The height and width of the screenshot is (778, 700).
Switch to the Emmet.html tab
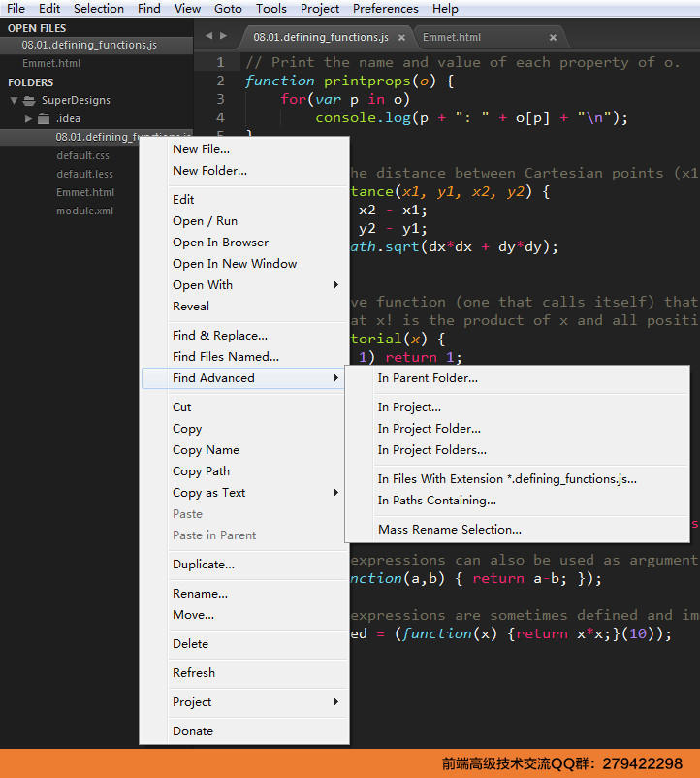click(x=451, y=37)
